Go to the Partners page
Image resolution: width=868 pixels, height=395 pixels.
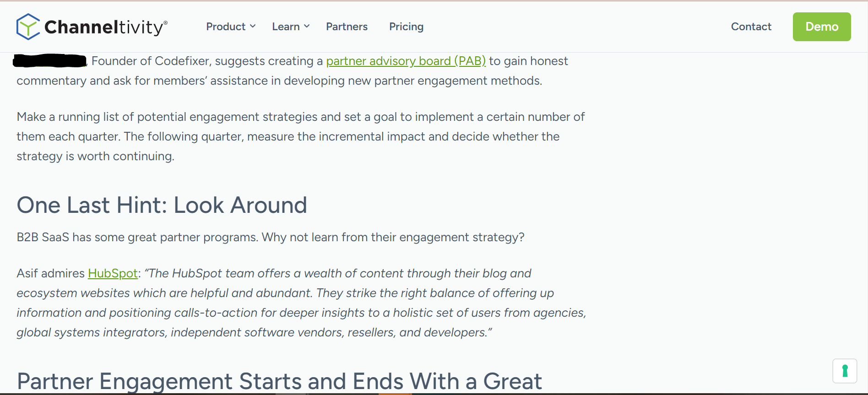pos(347,27)
